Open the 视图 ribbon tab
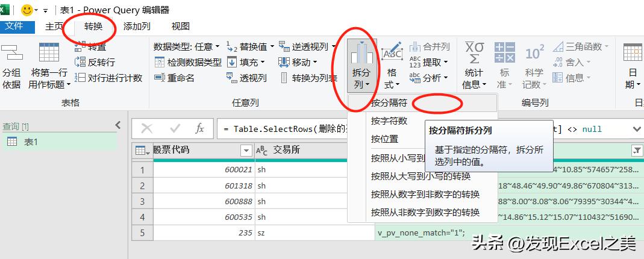This screenshot has height=259, width=644. 180,26
